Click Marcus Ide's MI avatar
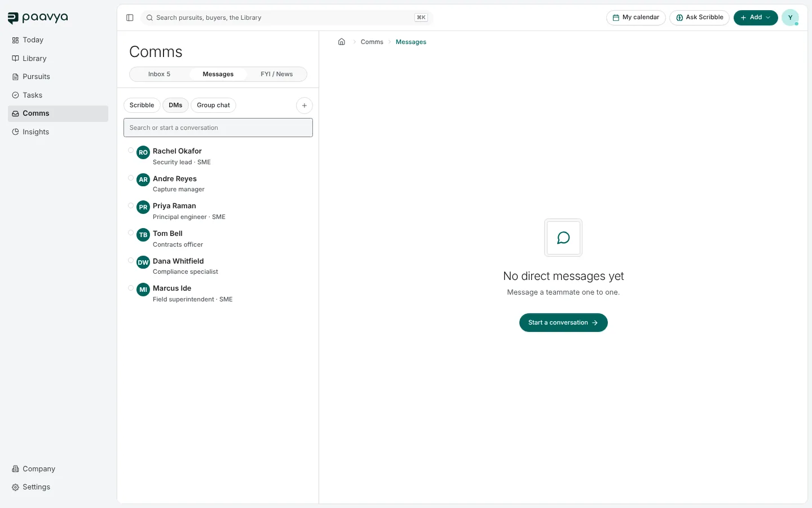Image resolution: width=812 pixels, height=508 pixels. [x=143, y=290]
